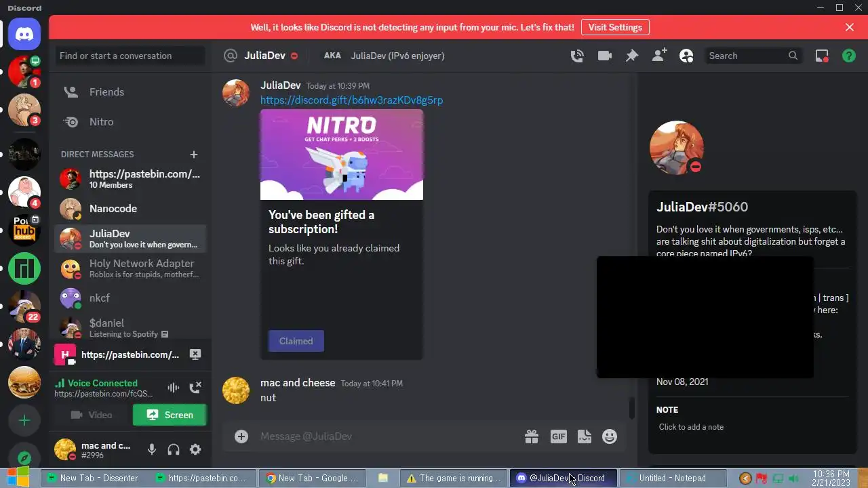Open Discord home direct messages icon

pos(24,34)
